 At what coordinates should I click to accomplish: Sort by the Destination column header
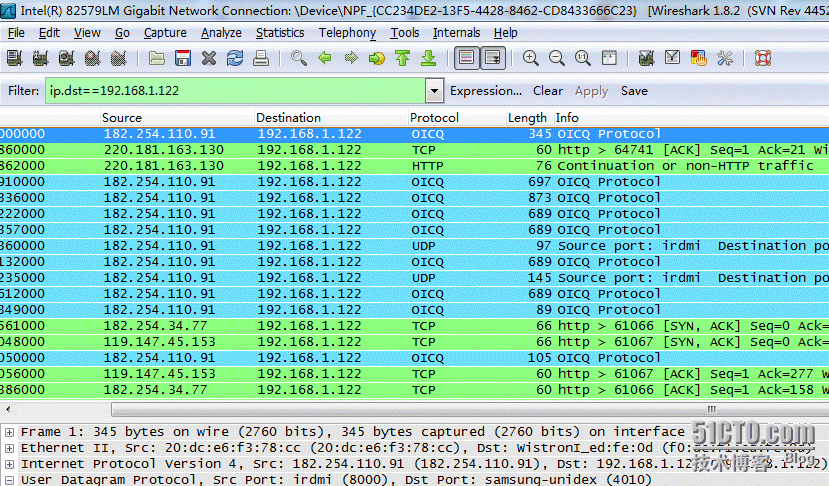pos(330,117)
